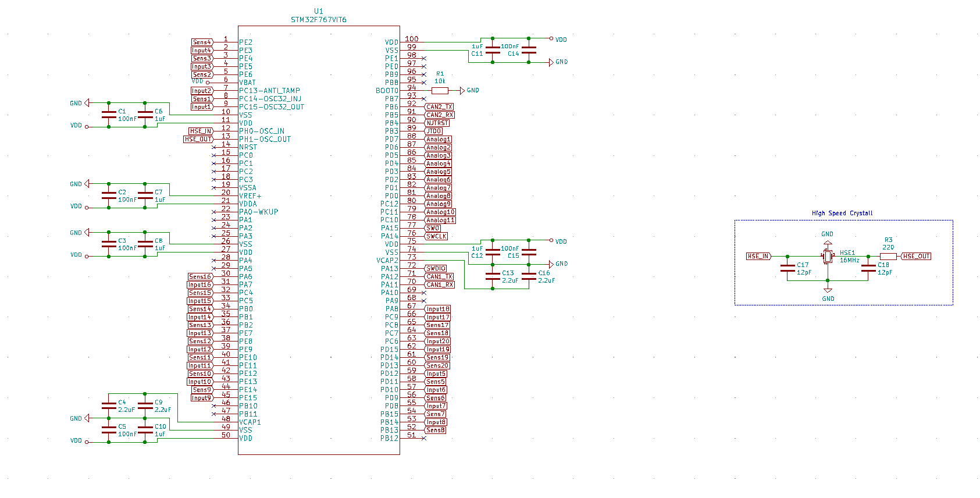Image resolution: width=980 pixels, height=498 pixels.
Task: Select the Sens4 net label
Action: 202,42
